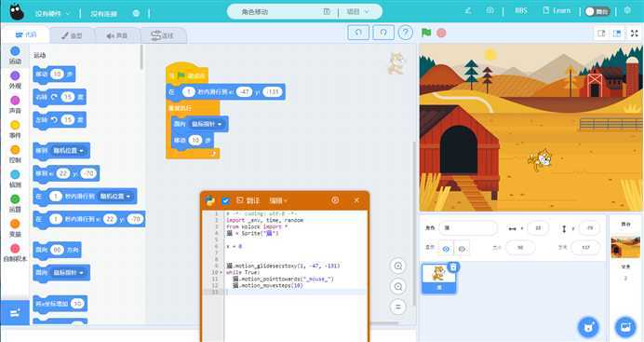Click steps value 10 in workspace move block

point(195,141)
